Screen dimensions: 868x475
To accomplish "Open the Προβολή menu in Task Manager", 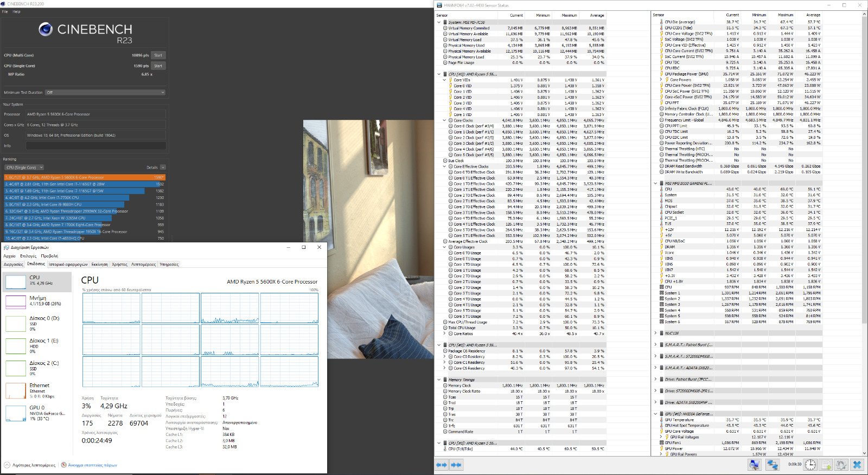I will pos(49,256).
